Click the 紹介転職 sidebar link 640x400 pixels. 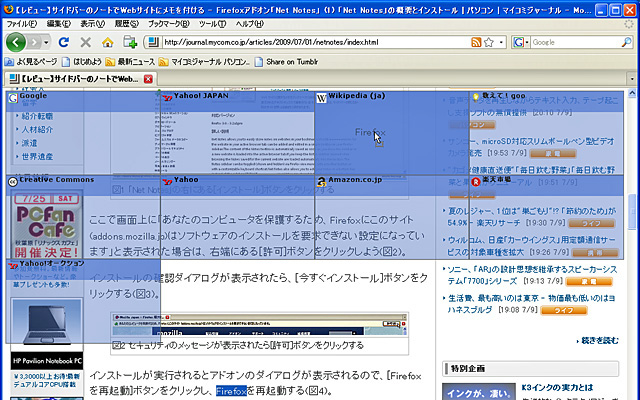pos(37,116)
